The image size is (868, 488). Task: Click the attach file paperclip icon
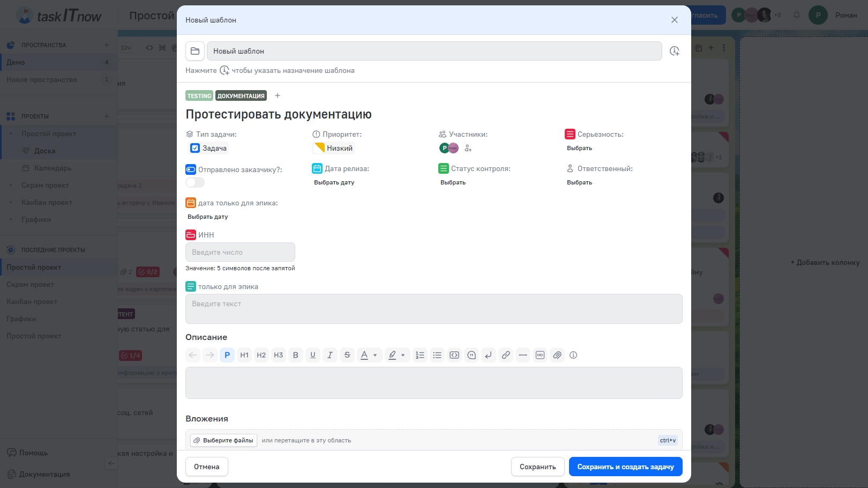[557, 355]
